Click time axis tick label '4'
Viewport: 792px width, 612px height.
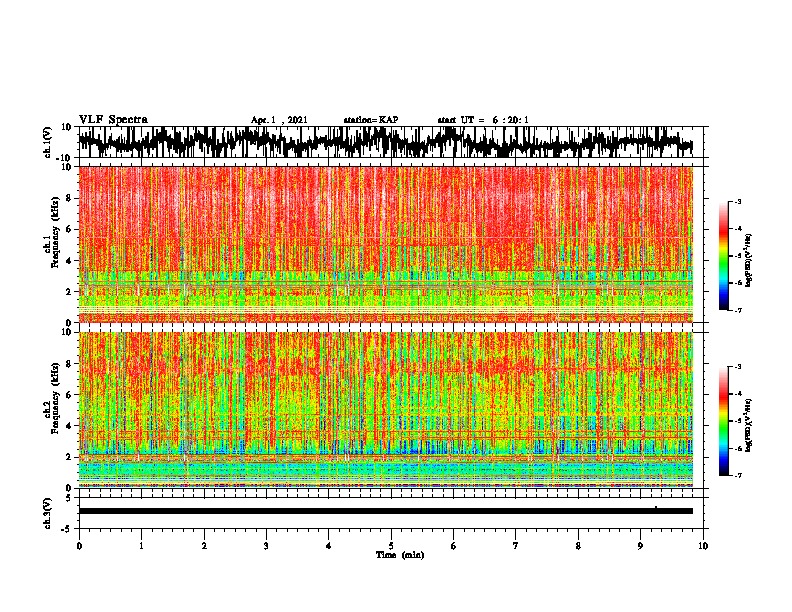[329, 546]
